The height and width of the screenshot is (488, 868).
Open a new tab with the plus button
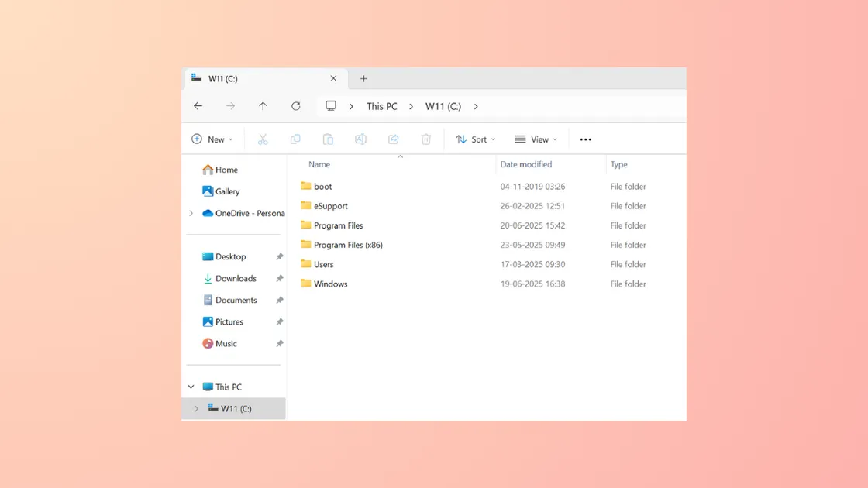(363, 78)
